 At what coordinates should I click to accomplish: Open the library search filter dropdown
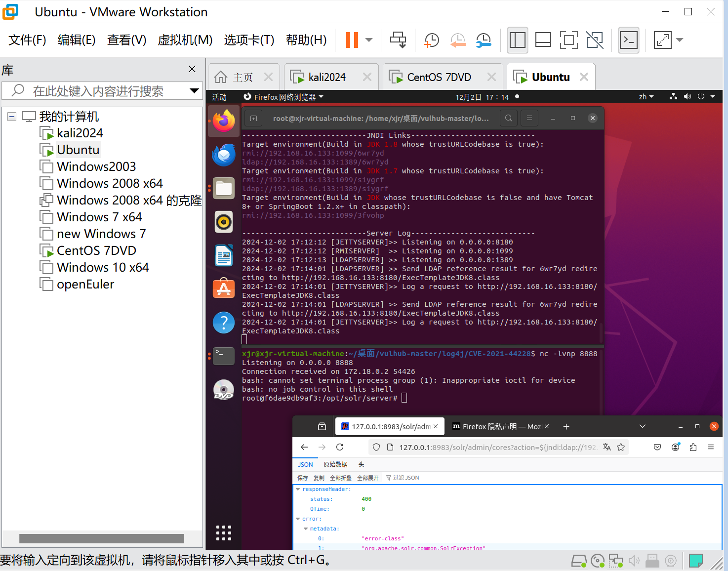pyautogui.click(x=195, y=91)
